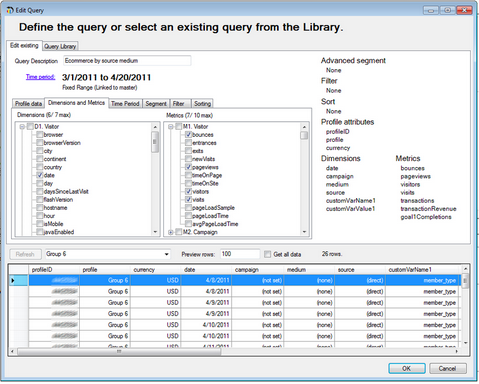Click the Minimize window button
The height and width of the screenshot is (384, 479).
(x=431, y=10)
